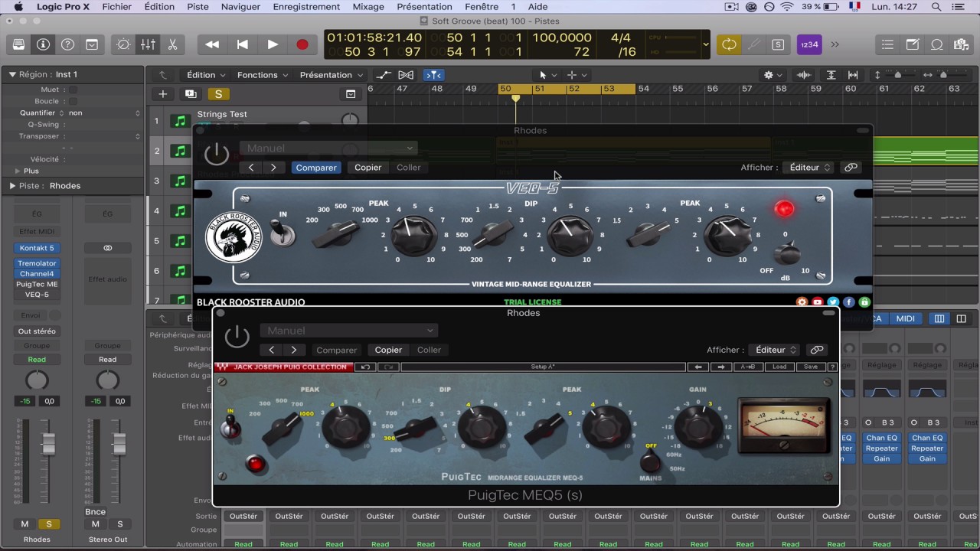Duplicate track with the duplicate icon
This screenshot has height=551, width=980.
[191, 94]
